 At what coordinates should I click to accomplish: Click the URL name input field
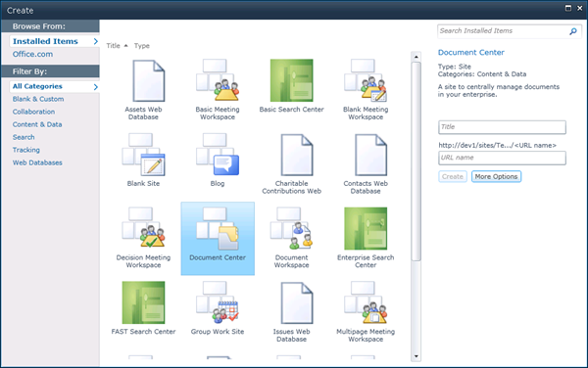(502, 158)
